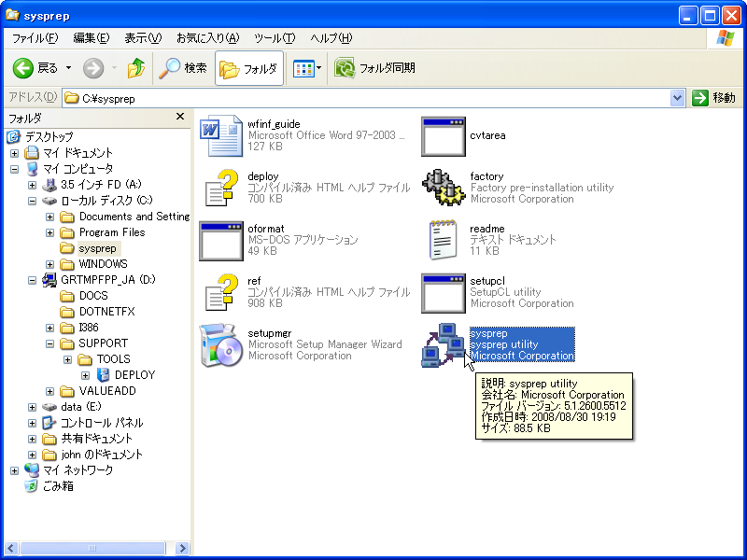Expand Documents and Settings folder node
The image size is (747, 560).
tap(50, 217)
